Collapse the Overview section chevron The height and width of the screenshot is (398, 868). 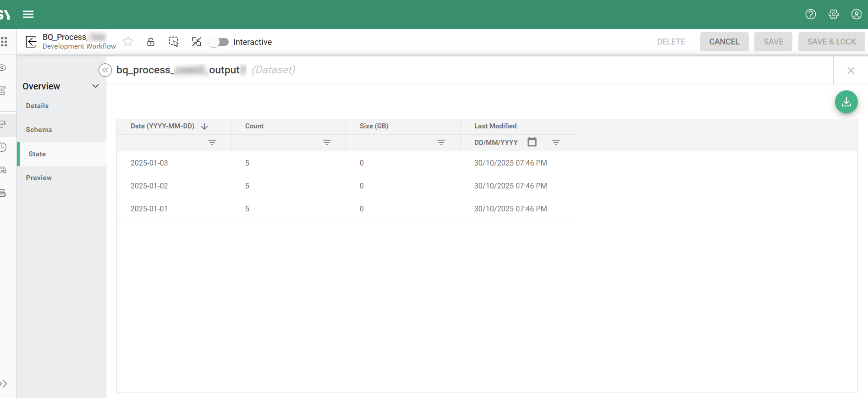point(95,86)
